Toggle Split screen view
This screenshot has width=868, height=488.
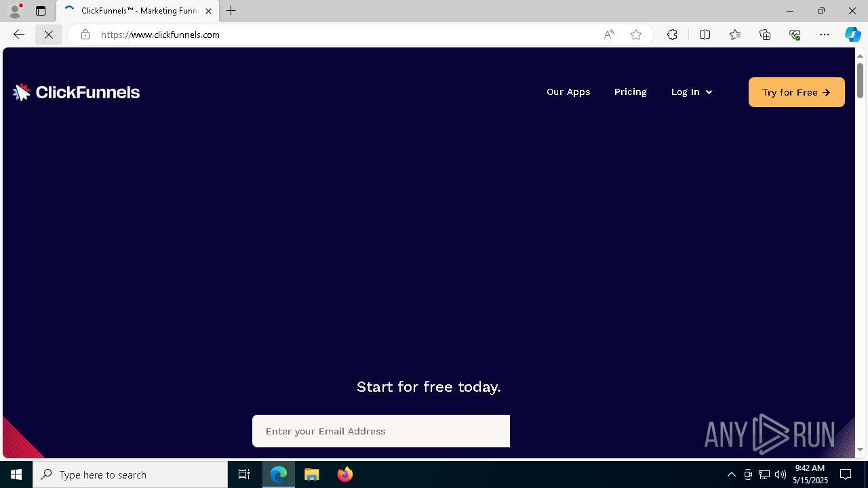pos(705,35)
